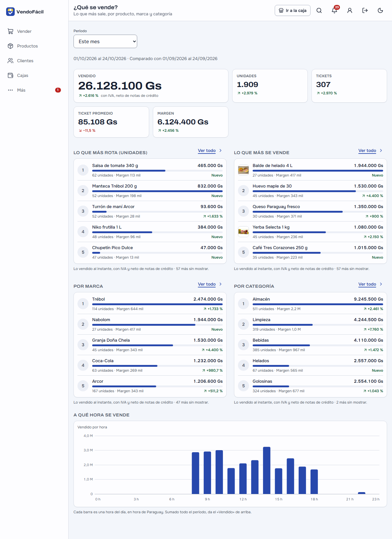Click the Clientes people icon
This screenshot has height=539, width=392.
coord(10,61)
